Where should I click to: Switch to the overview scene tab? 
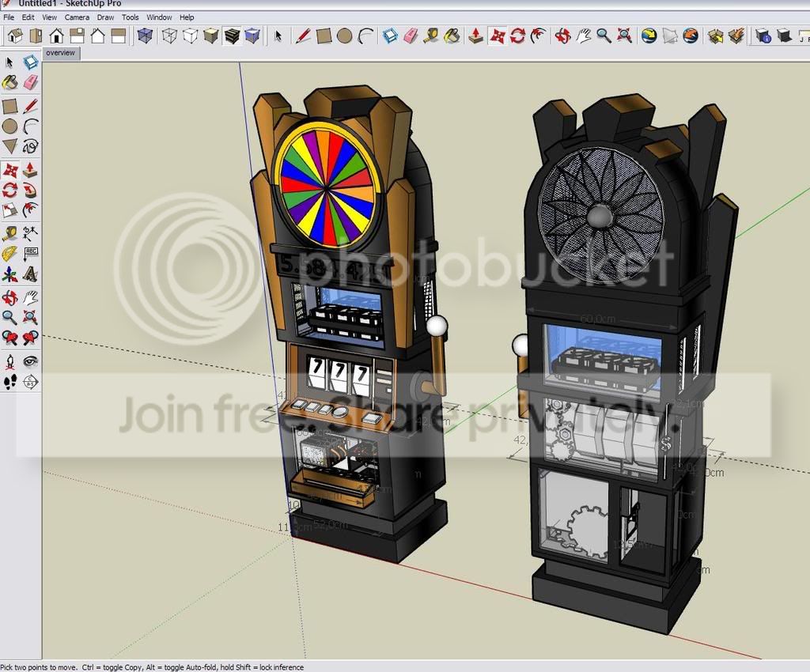pos(60,53)
